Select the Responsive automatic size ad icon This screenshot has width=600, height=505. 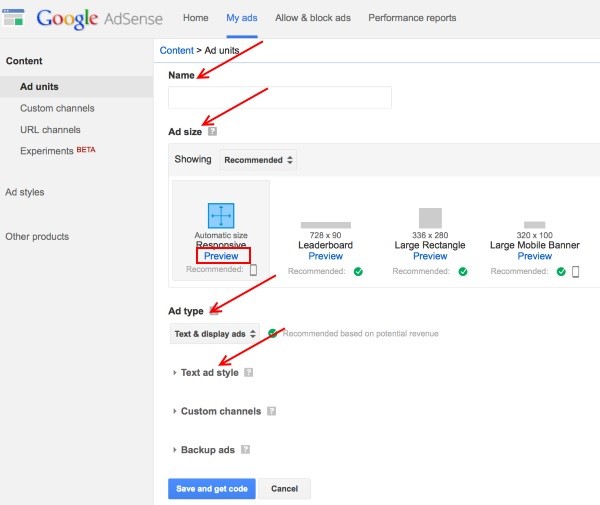pyautogui.click(x=221, y=215)
